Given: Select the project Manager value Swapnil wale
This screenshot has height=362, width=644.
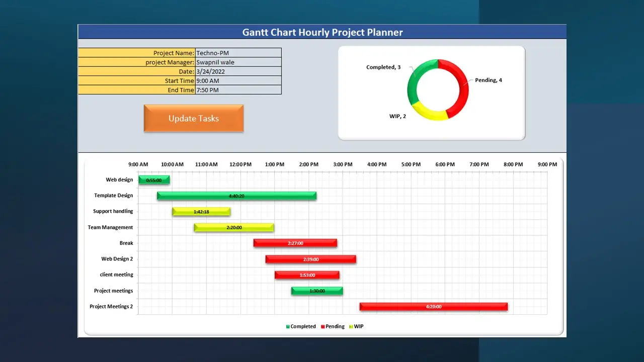Looking at the screenshot, I should pos(238,62).
